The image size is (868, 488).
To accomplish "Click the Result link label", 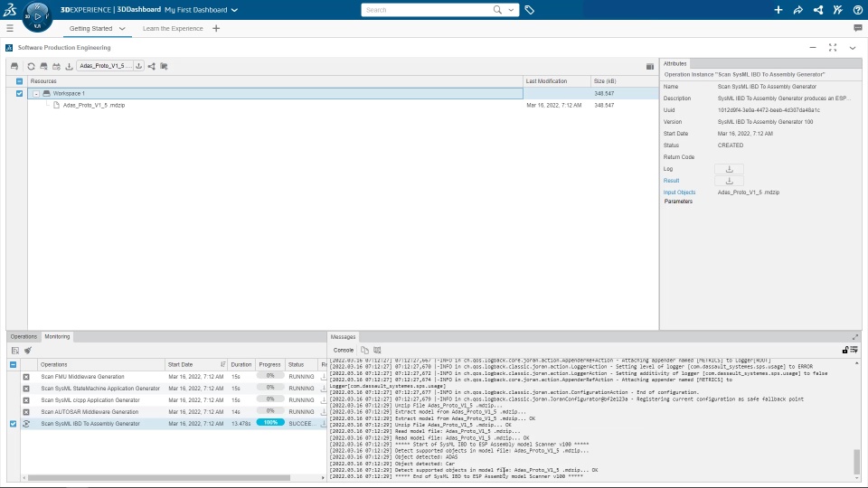I will pos(671,181).
